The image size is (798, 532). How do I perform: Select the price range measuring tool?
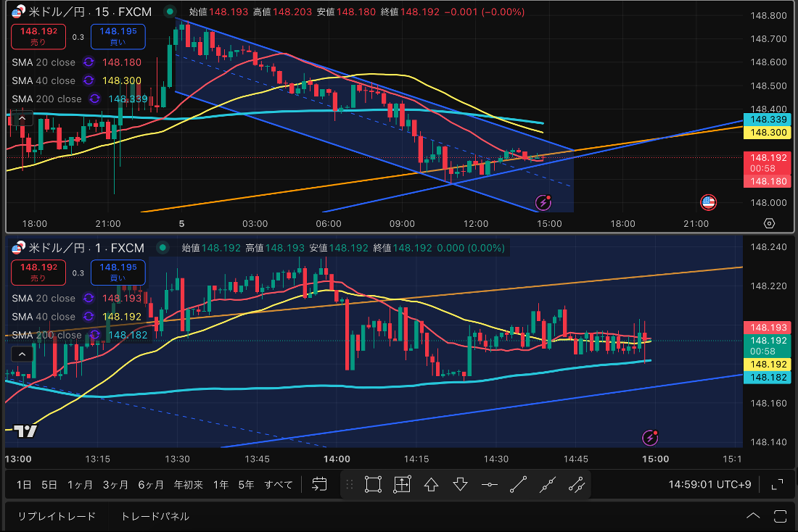pos(402,484)
